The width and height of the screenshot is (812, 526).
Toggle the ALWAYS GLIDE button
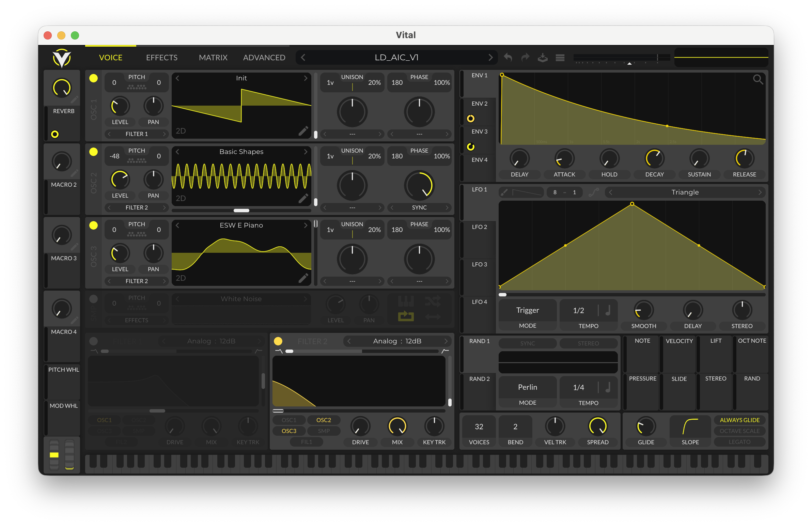pyautogui.click(x=739, y=420)
